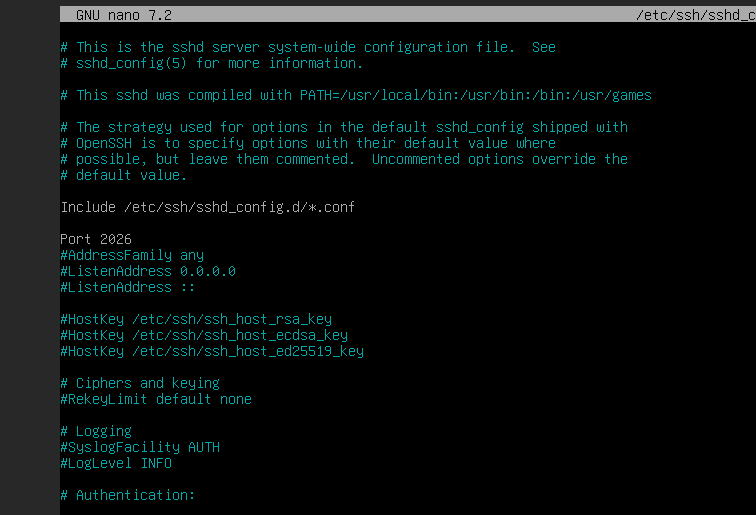Screen dimensions: 756x515
Task: Click the #ListenAddress :: line
Action: click(x=116, y=287)
